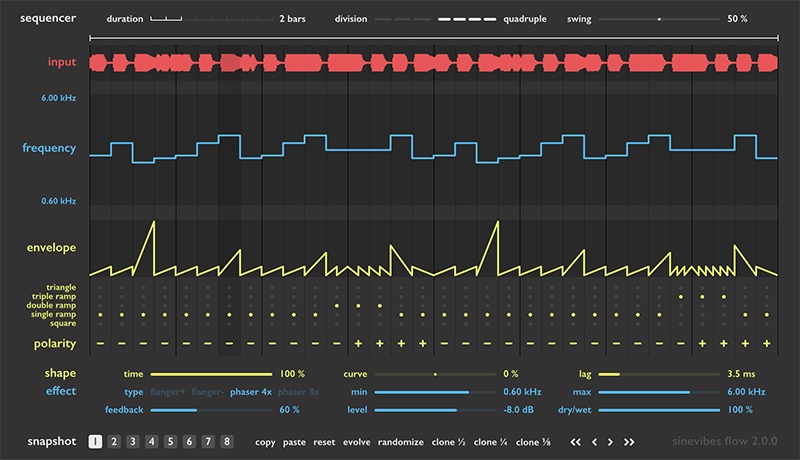Select phaser 8x effect type
The width and height of the screenshot is (800, 460).
(x=297, y=391)
